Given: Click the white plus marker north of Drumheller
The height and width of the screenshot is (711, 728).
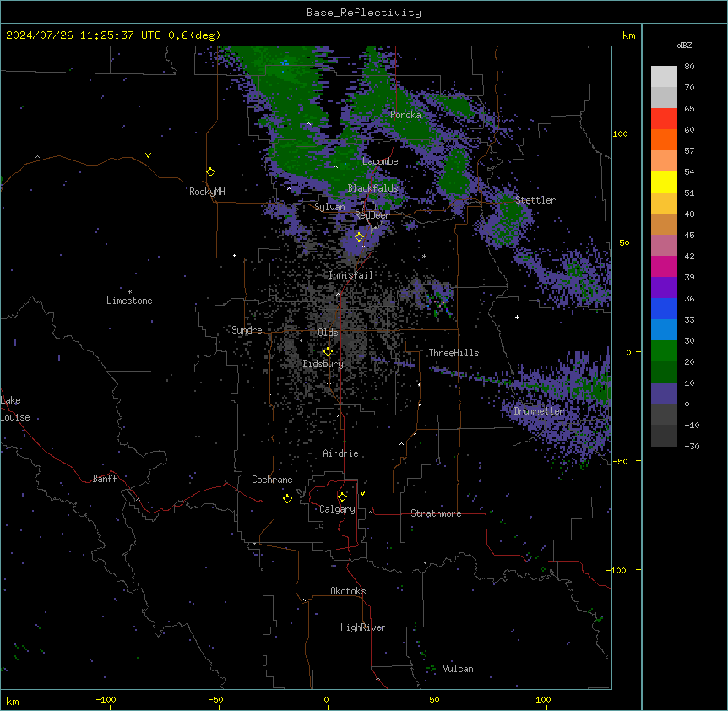Looking at the screenshot, I should pyautogui.click(x=517, y=317).
